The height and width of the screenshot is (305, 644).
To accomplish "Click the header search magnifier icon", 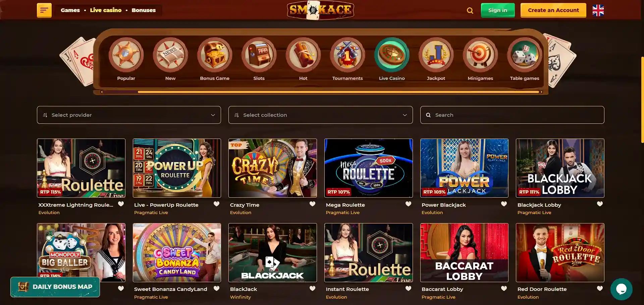I will 470,10.
